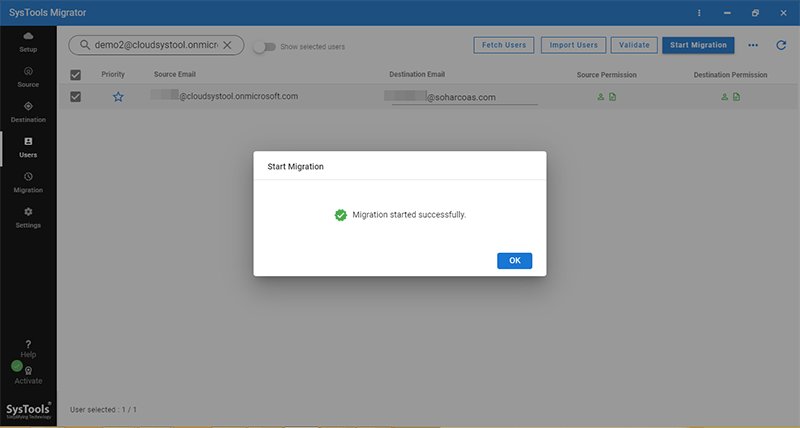This screenshot has height=428, width=800.
Task: Open the Destination sidebar section
Action: tap(28, 112)
